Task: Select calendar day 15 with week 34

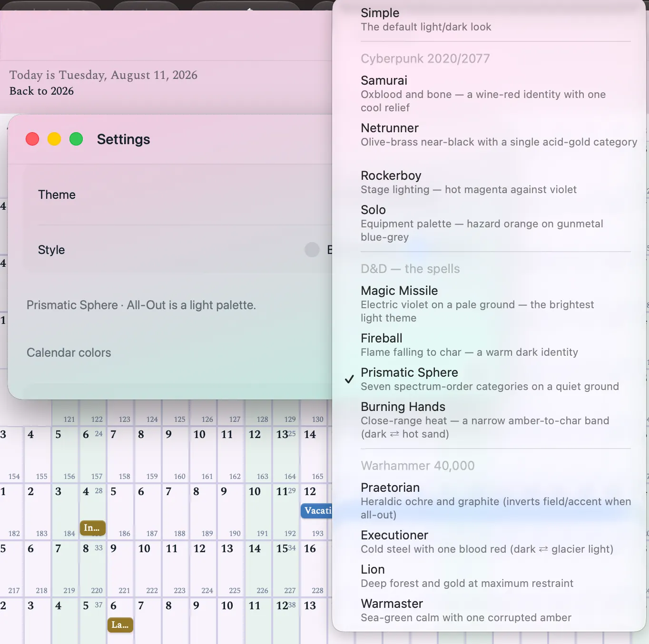Action: point(286,568)
